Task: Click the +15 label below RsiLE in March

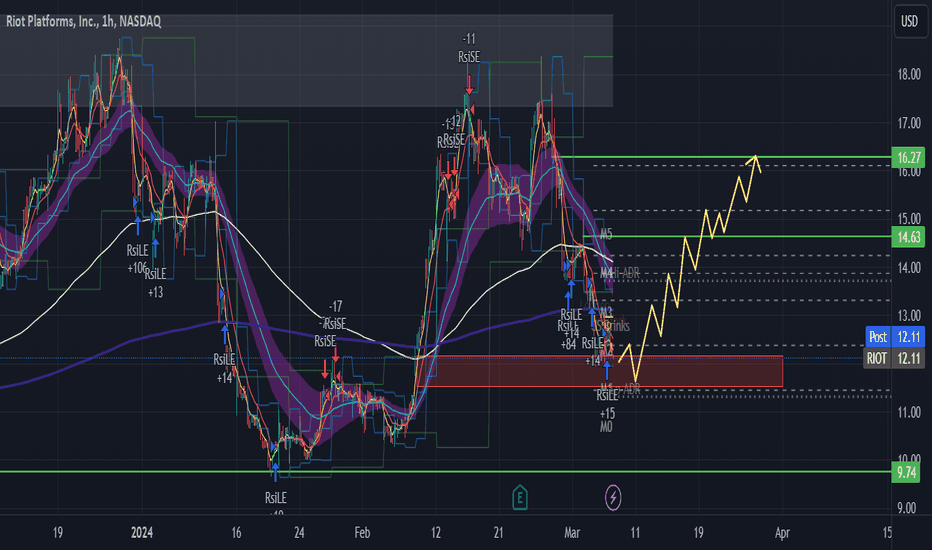Action: tap(607, 413)
